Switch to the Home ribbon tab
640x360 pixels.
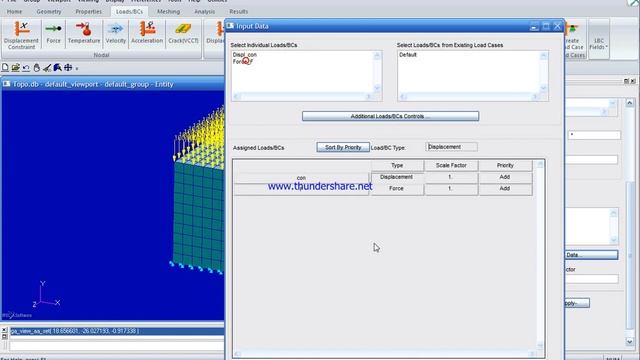click(x=14, y=11)
